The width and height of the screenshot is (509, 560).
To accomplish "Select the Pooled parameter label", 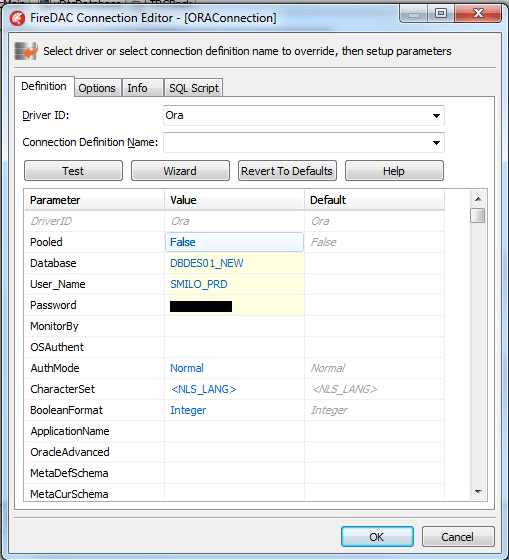I will [46, 242].
